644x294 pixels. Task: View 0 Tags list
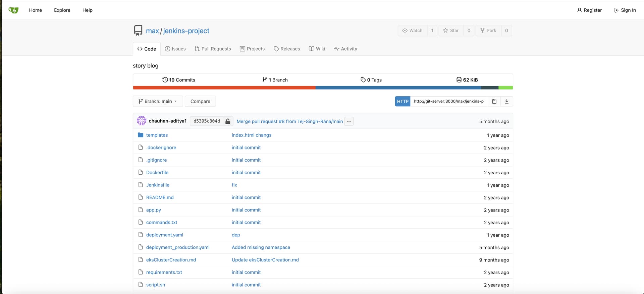(371, 80)
